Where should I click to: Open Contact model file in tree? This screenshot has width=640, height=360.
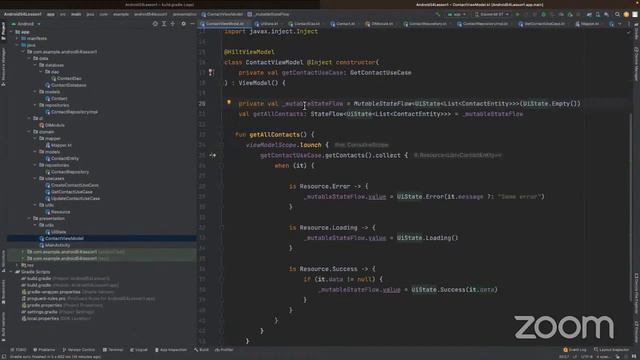(56, 98)
